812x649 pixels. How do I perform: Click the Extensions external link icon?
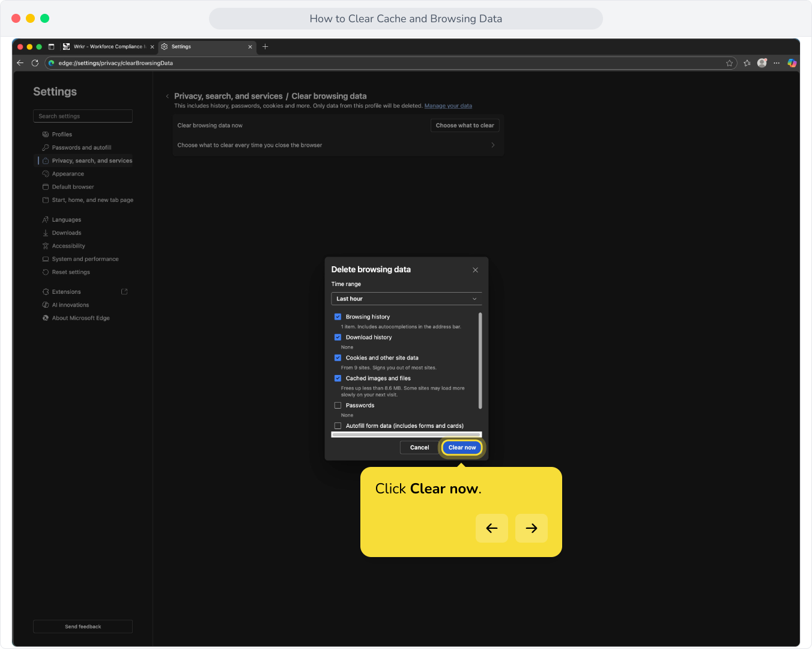(x=124, y=291)
